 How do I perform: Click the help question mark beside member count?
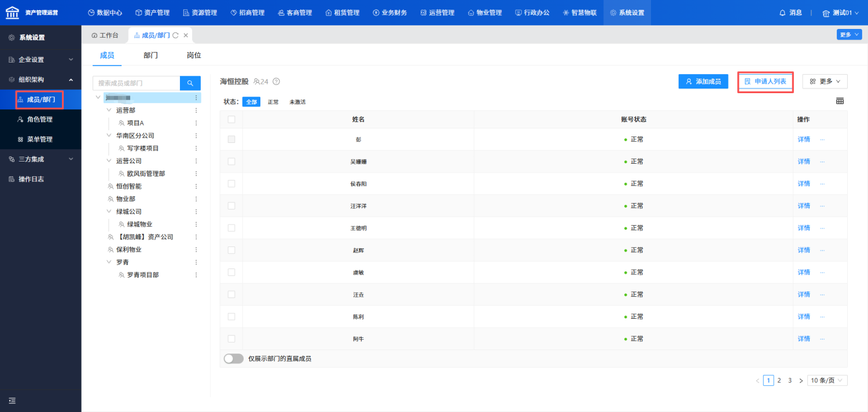point(276,82)
